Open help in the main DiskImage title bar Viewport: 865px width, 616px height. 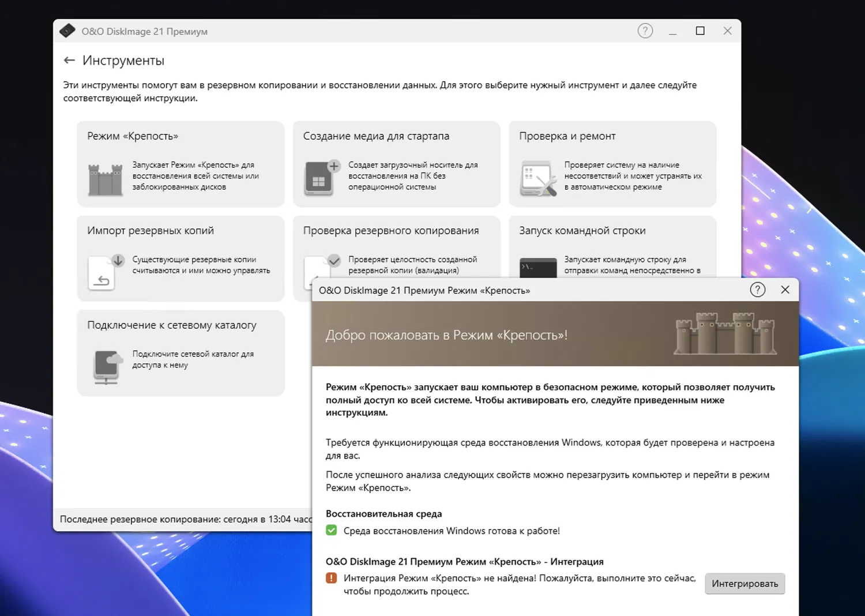click(x=645, y=31)
